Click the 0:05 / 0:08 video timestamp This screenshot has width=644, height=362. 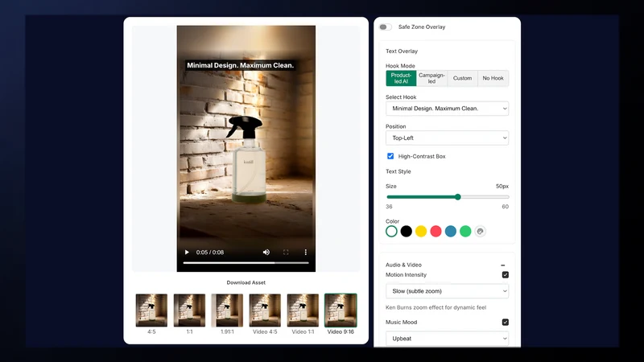pos(210,252)
